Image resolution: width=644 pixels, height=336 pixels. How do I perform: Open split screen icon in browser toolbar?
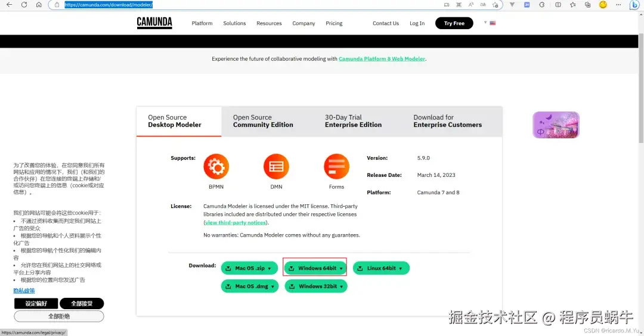click(x=558, y=5)
